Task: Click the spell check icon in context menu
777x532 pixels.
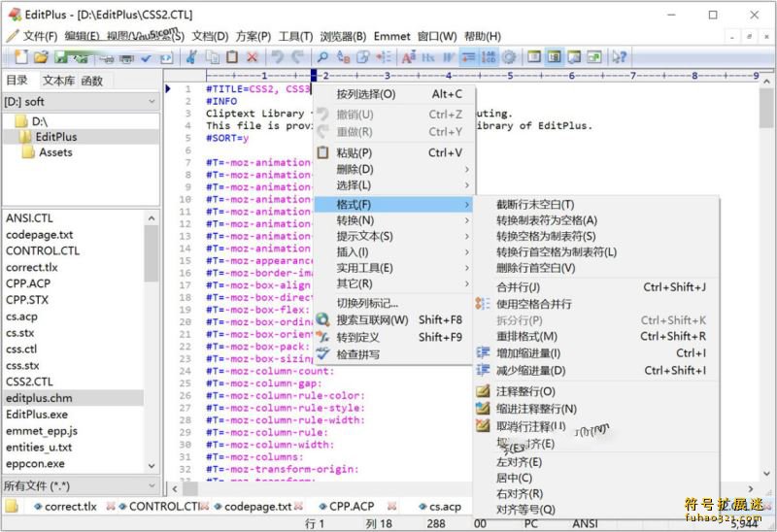Action: pyautogui.click(x=322, y=353)
